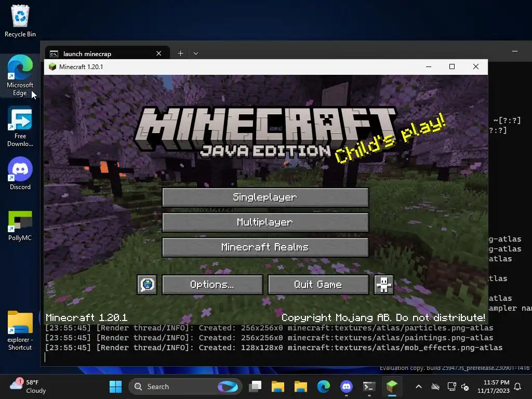Close the launch minecrap terminal tab

coord(158,54)
